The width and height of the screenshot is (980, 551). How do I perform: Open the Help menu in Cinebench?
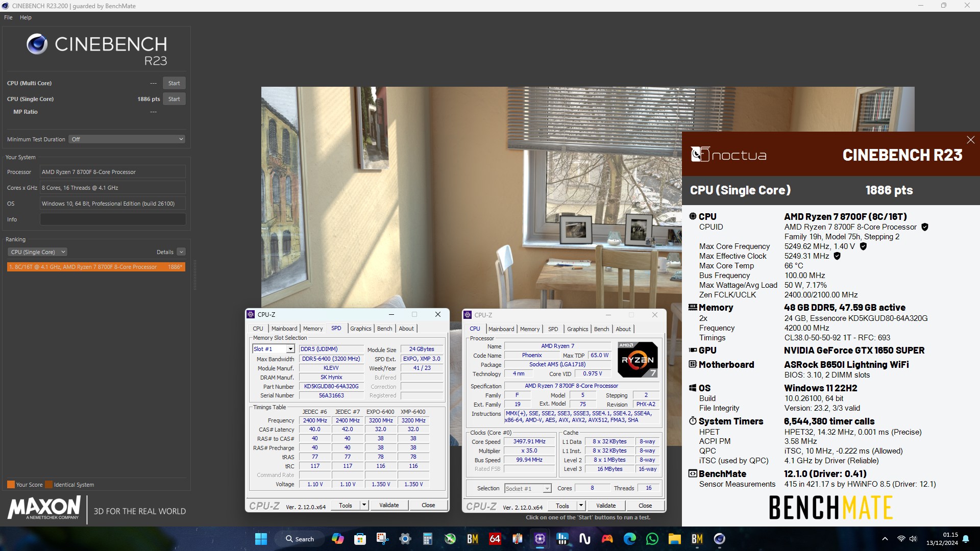[x=26, y=17]
